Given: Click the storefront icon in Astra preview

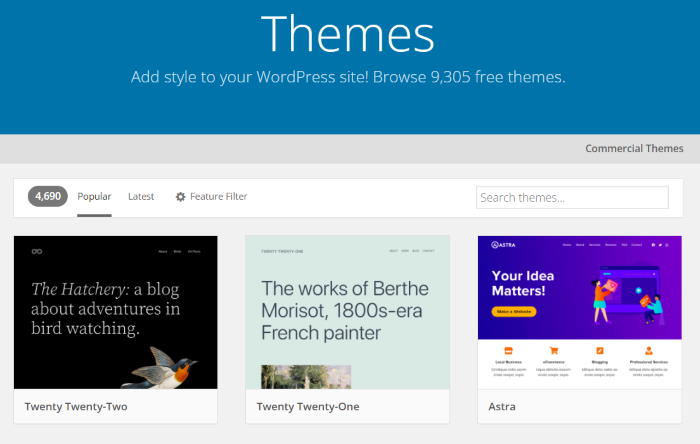Looking at the screenshot, I should pos(508,351).
